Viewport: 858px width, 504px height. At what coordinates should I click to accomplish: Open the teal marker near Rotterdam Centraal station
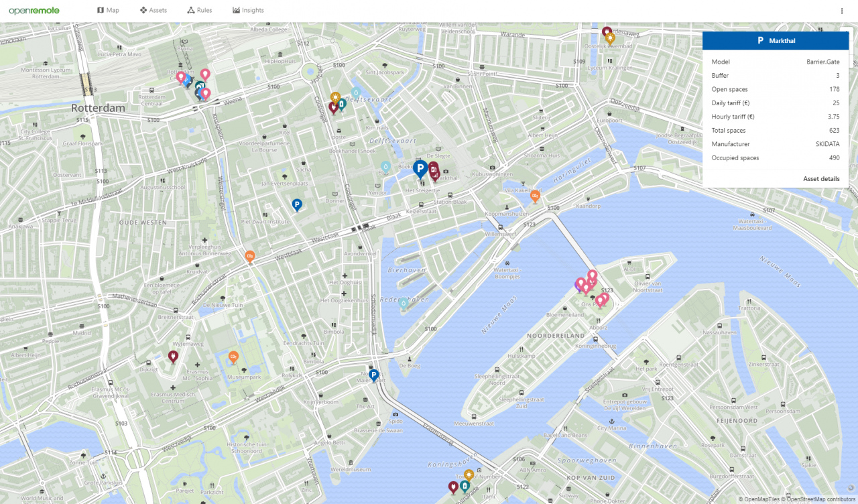point(198,86)
